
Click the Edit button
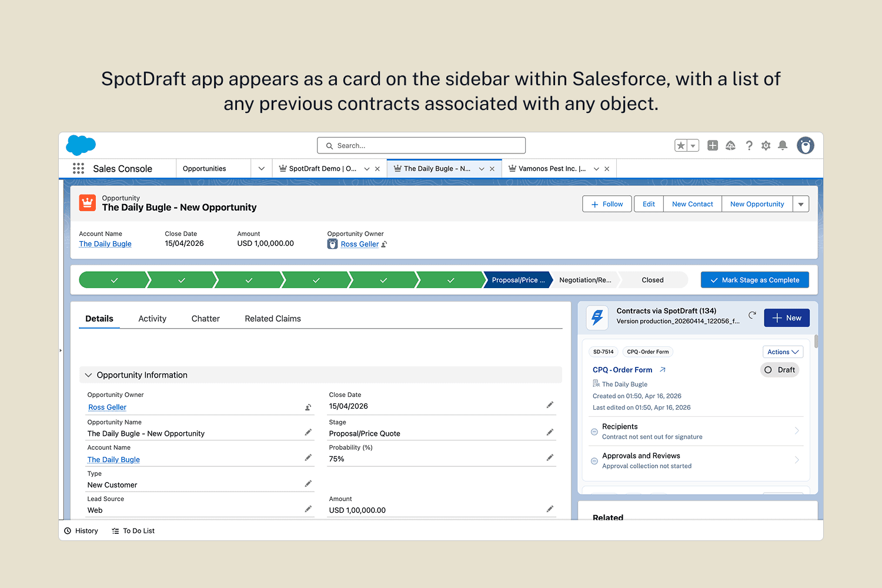(x=649, y=204)
